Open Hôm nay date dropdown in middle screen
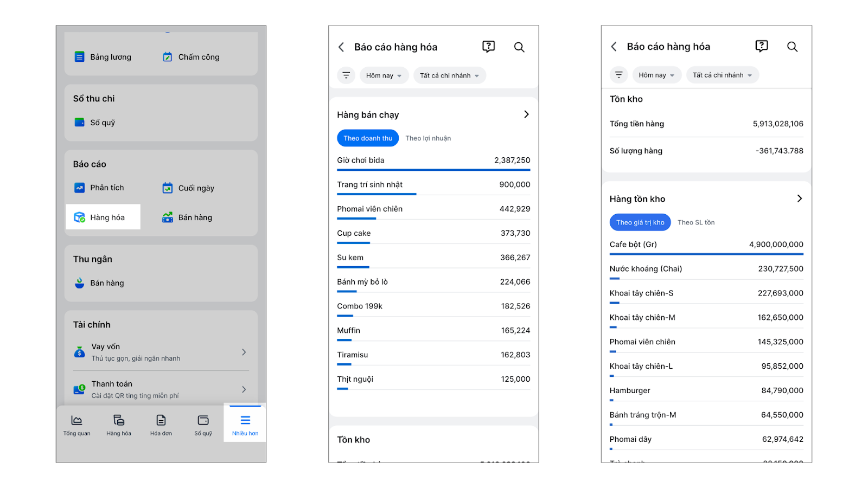Screen dimensions: 868x488 click(384, 75)
